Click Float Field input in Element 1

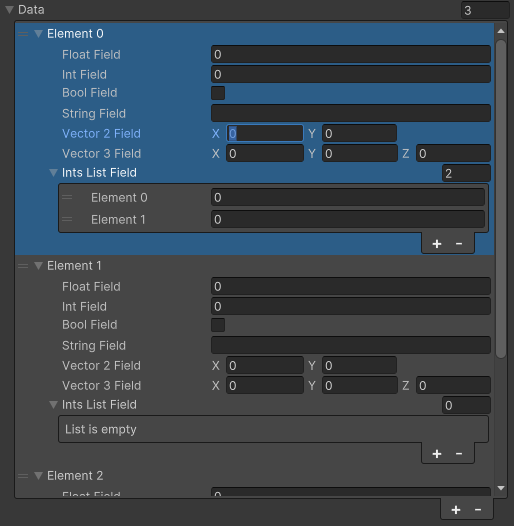351,286
